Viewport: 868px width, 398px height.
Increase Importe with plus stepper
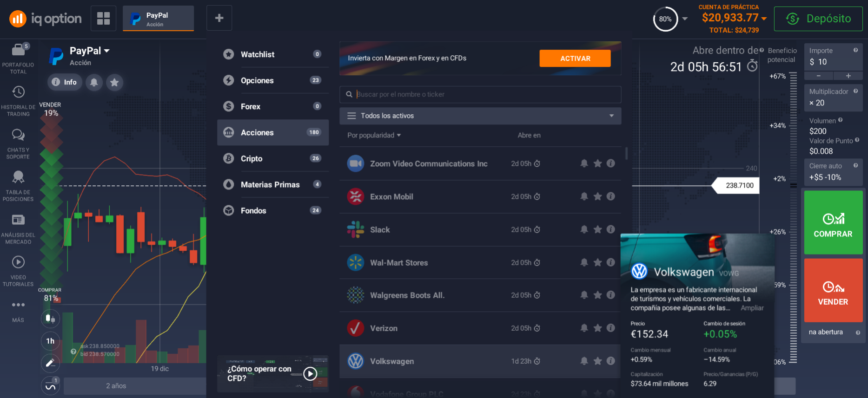(x=848, y=76)
